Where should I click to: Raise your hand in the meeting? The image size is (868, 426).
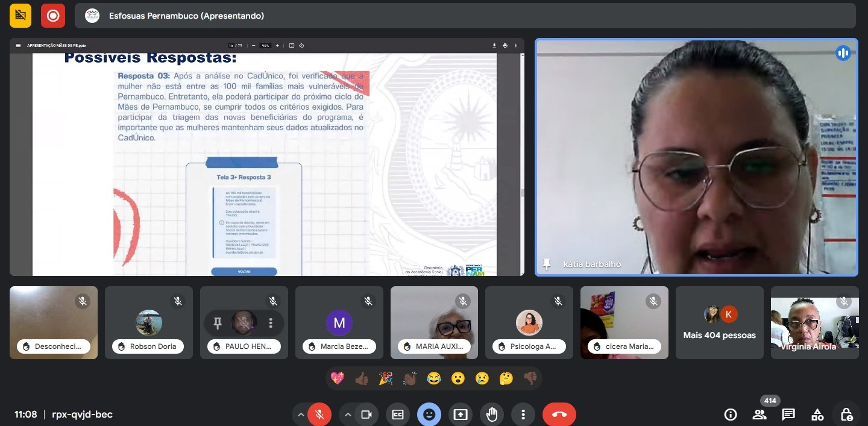[492, 415]
